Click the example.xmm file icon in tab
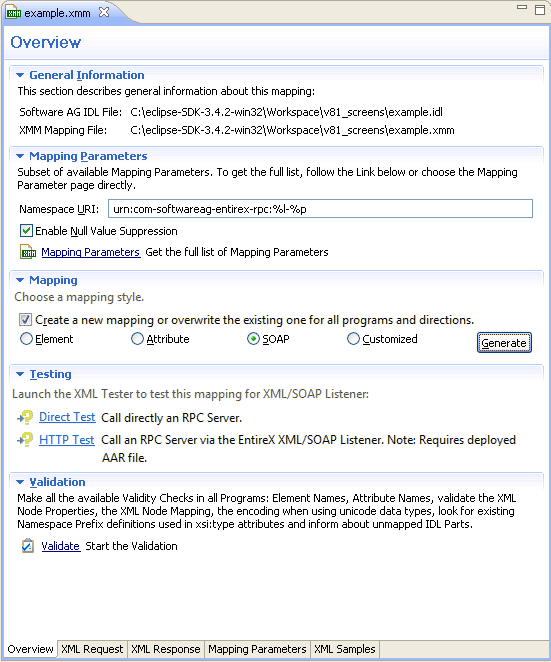This screenshot has height=662, width=551. coord(13,13)
